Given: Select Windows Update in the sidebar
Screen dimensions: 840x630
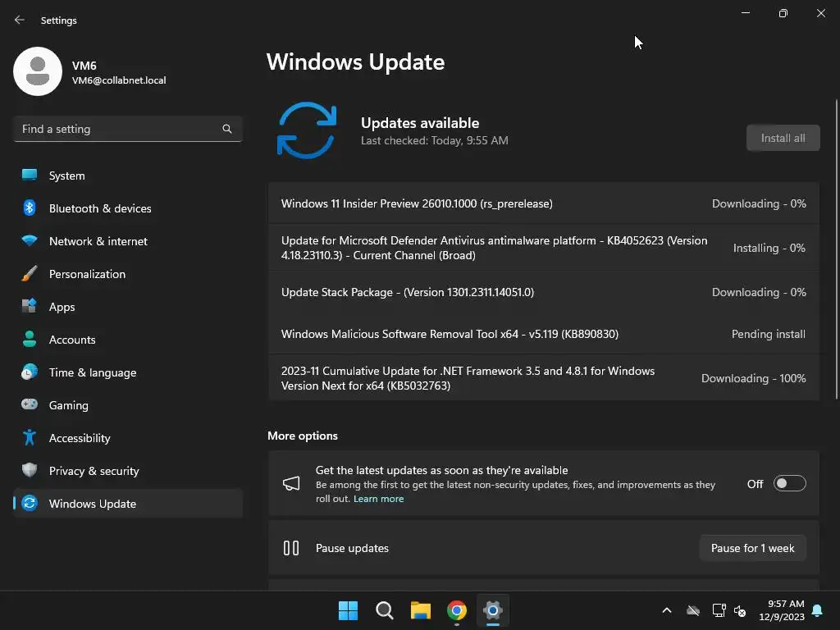Looking at the screenshot, I should pyautogui.click(x=127, y=504).
